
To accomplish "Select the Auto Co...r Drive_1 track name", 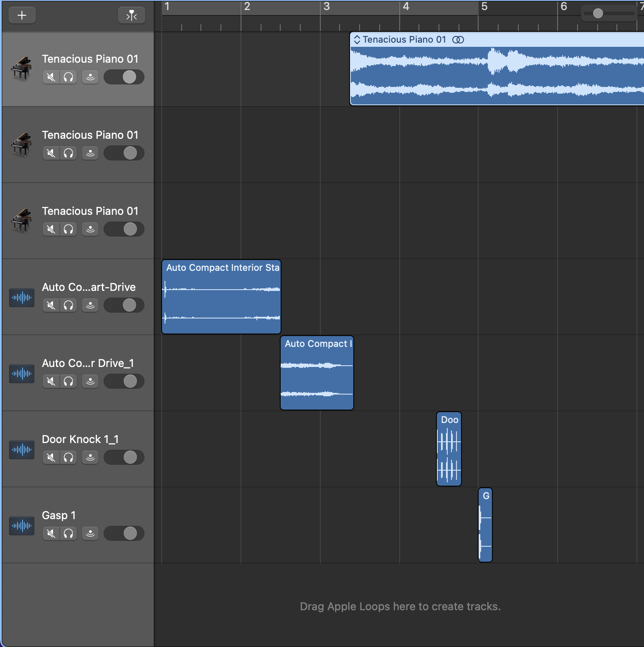I will pos(88,363).
